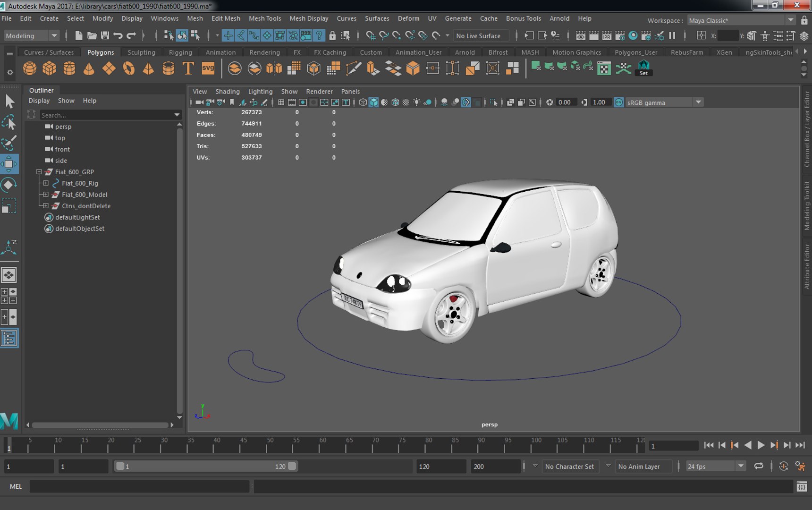The image size is (812, 510).
Task: Expand the Ctns_dontDelete node
Action: pos(46,206)
